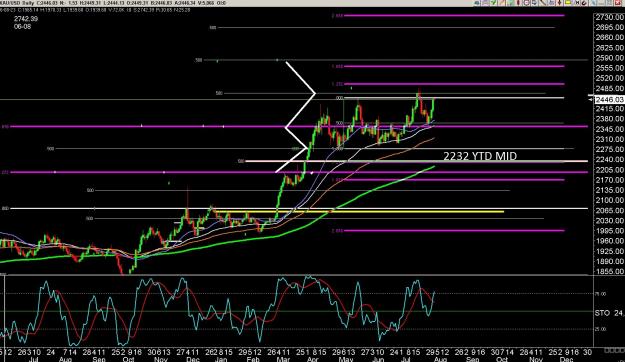Click the May month label on time axis

(346, 359)
